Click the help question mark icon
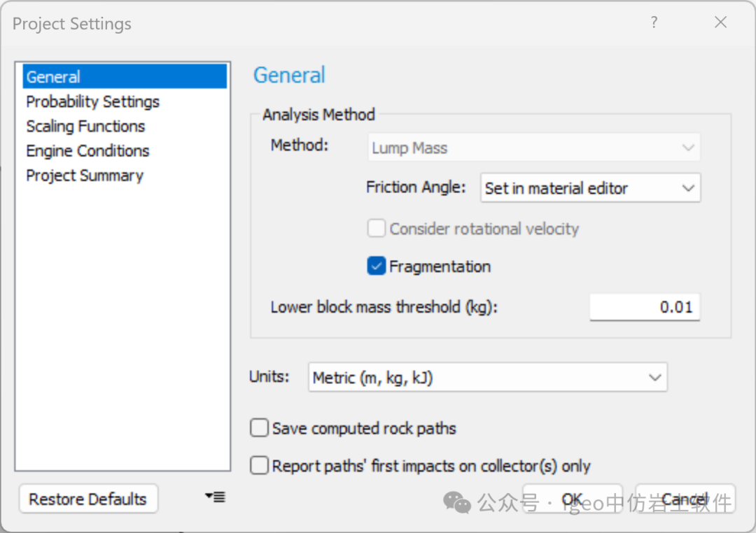The height and width of the screenshot is (533, 756). (654, 22)
